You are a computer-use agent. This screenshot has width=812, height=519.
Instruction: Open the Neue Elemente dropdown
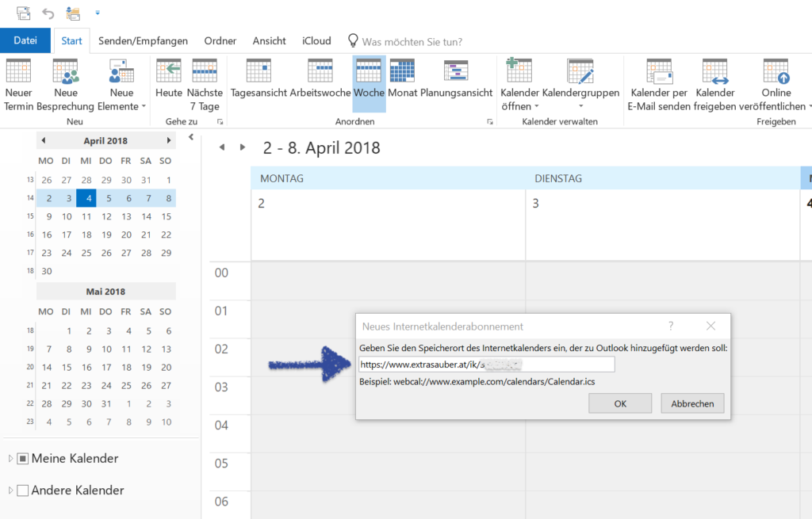pos(121,84)
